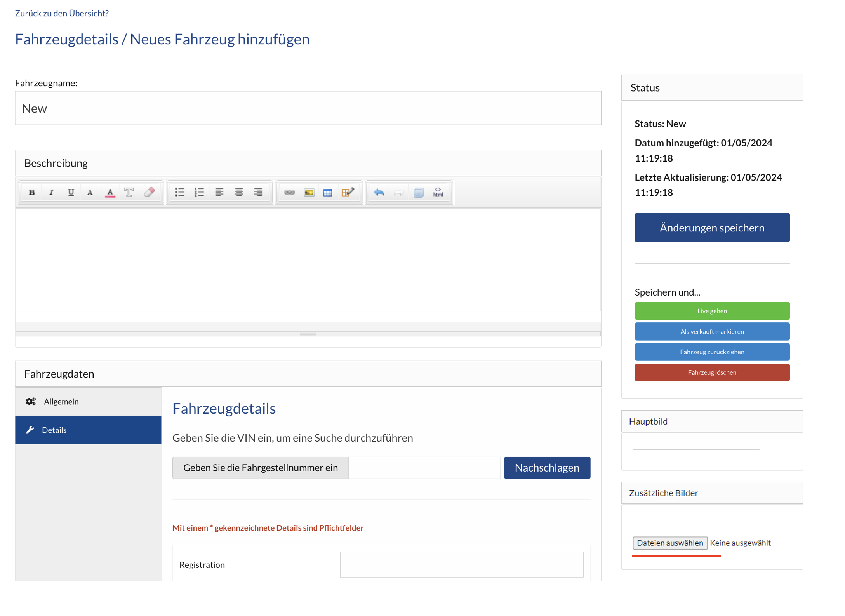Click the insert link icon
Image resolution: width=845 pixels, height=616 pixels.
tap(289, 192)
